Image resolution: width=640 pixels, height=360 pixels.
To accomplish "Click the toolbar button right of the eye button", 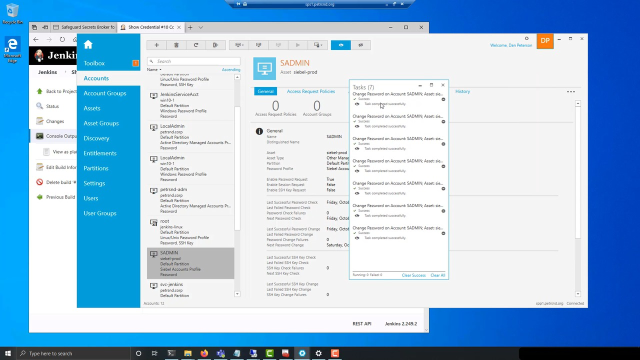I will (x=361, y=45).
